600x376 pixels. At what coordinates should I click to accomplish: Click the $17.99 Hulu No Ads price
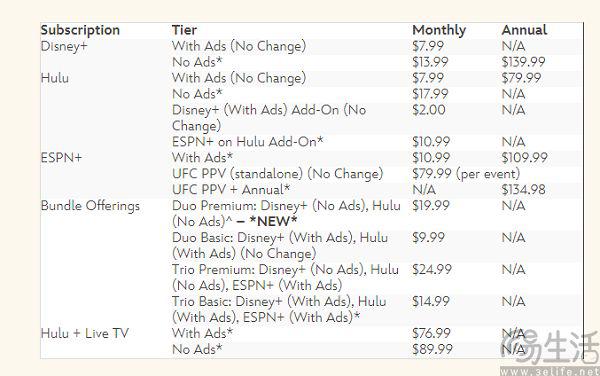[430, 94]
